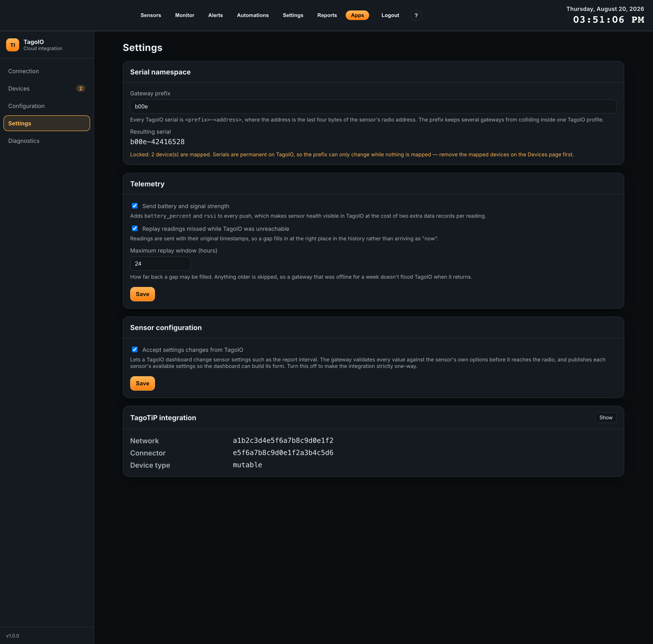Click the Network value a1b2c3d4e5f6a7b8c9d0e1f2

pyautogui.click(x=283, y=440)
